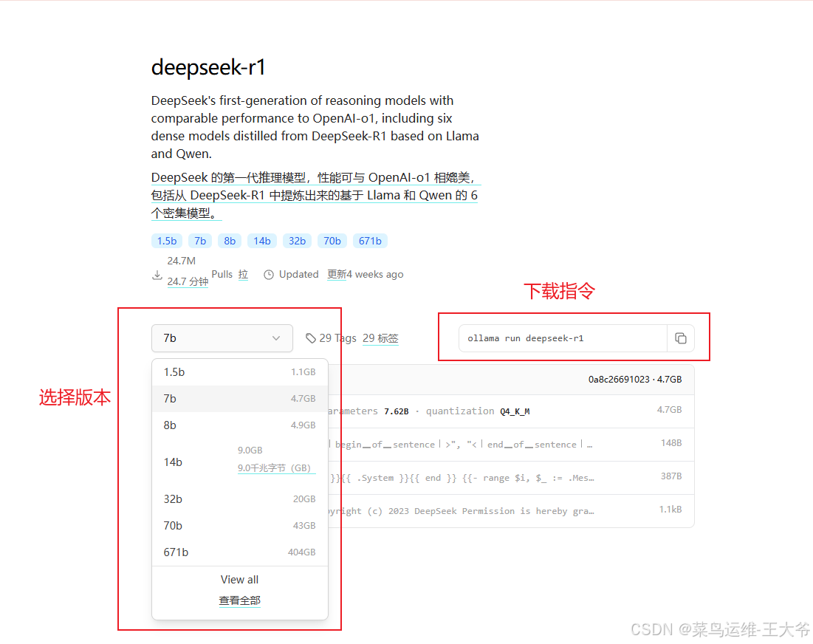Collapse the 7b version dropdown
Screen dimensions: 813x644
222,338
